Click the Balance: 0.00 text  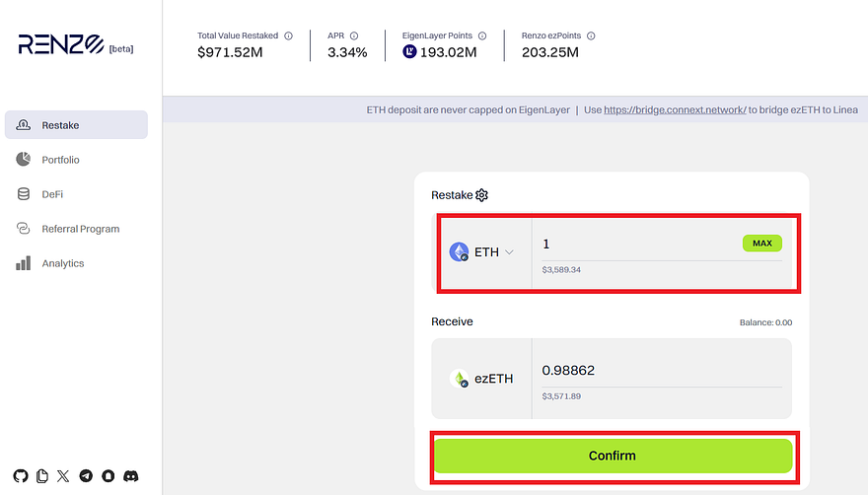coord(765,322)
